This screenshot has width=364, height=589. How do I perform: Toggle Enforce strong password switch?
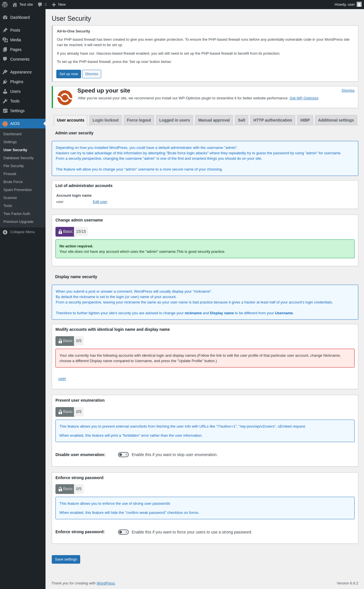coord(123,532)
